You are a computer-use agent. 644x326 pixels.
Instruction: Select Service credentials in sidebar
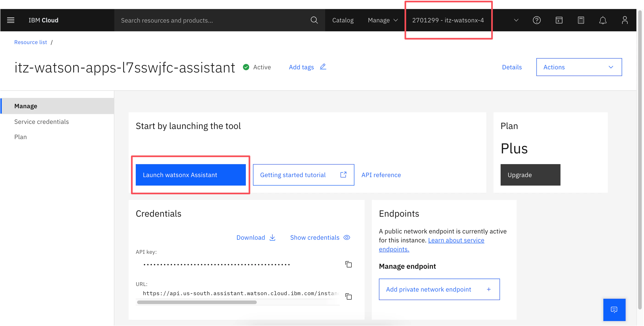(41, 122)
